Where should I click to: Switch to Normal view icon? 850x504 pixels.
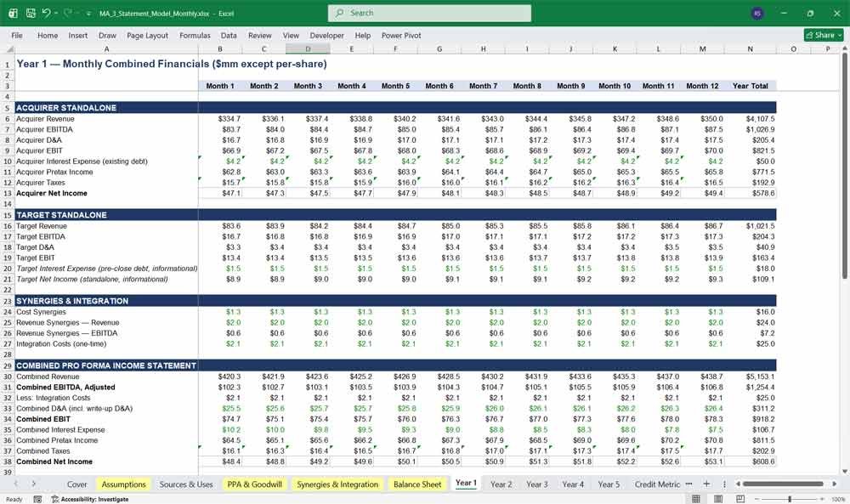696,499
